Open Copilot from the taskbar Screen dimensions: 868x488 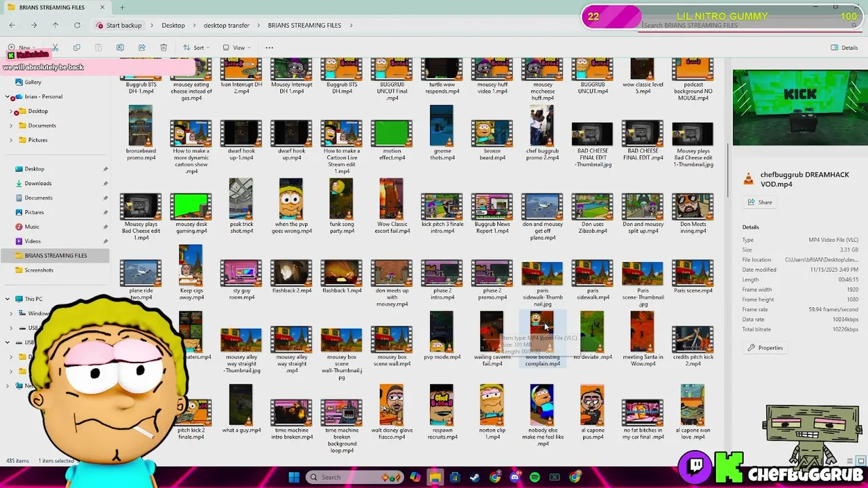point(415,477)
